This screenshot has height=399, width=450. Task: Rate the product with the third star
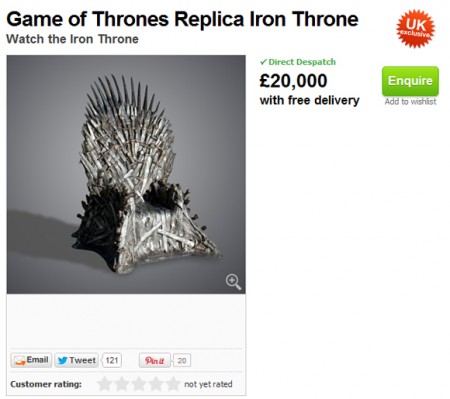pyautogui.click(x=139, y=384)
